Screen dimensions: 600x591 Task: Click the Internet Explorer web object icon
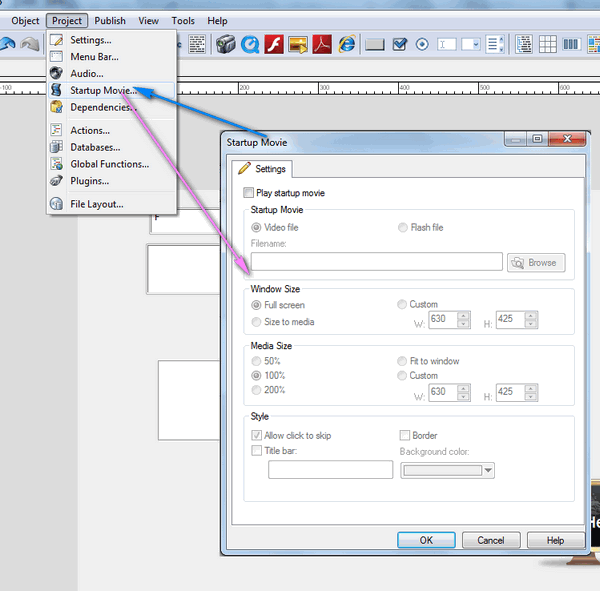click(347, 44)
